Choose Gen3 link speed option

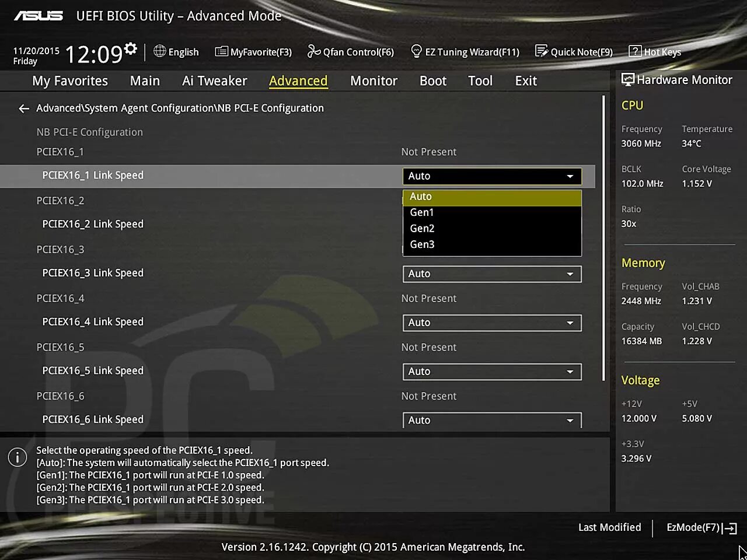[x=492, y=245]
